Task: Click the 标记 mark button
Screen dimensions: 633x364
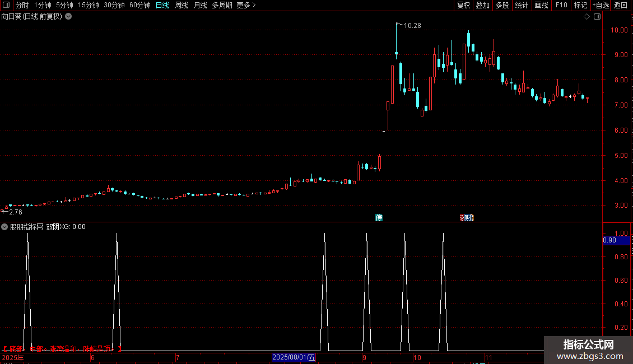Action: 580,5
